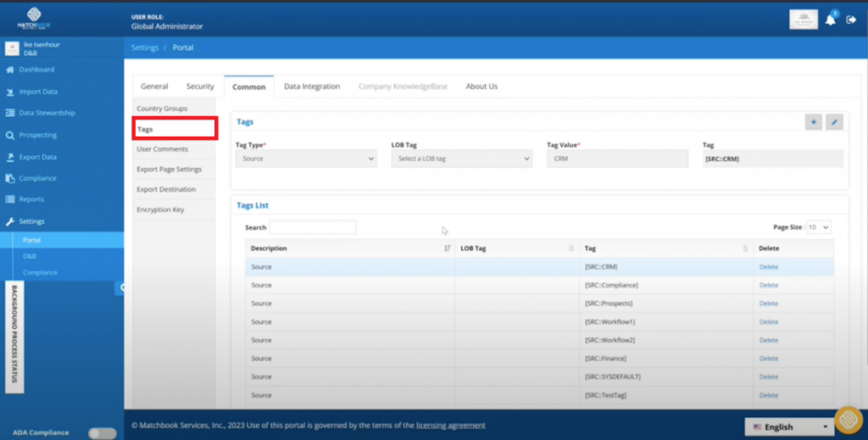The width and height of the screenshot is (868, 440).
Task: Open Data Stewardship in the sidebar
Action: point(47,113)
